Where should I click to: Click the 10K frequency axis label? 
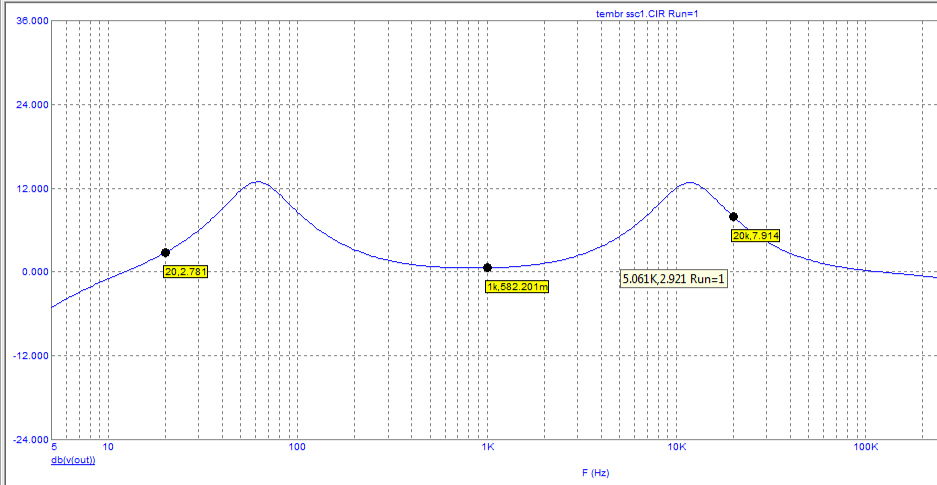pos(676,448)
